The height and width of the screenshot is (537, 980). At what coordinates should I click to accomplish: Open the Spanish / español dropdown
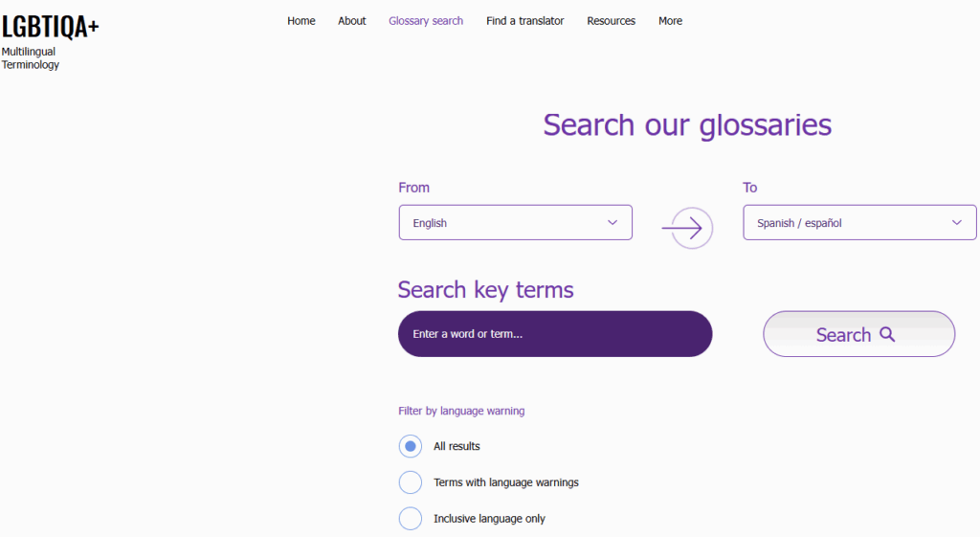pos(859,222)
